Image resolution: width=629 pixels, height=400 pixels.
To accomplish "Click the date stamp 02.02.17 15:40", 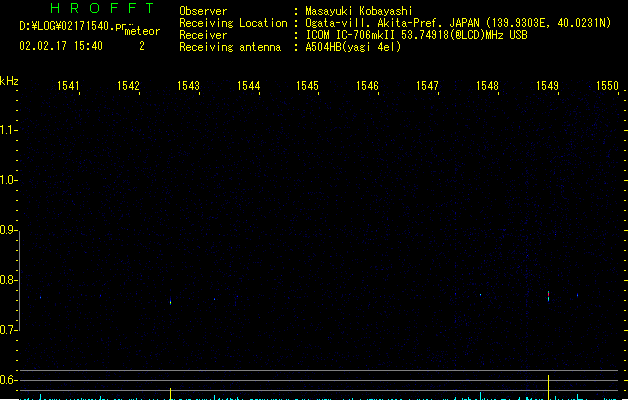I will click(x=61, y=46).
